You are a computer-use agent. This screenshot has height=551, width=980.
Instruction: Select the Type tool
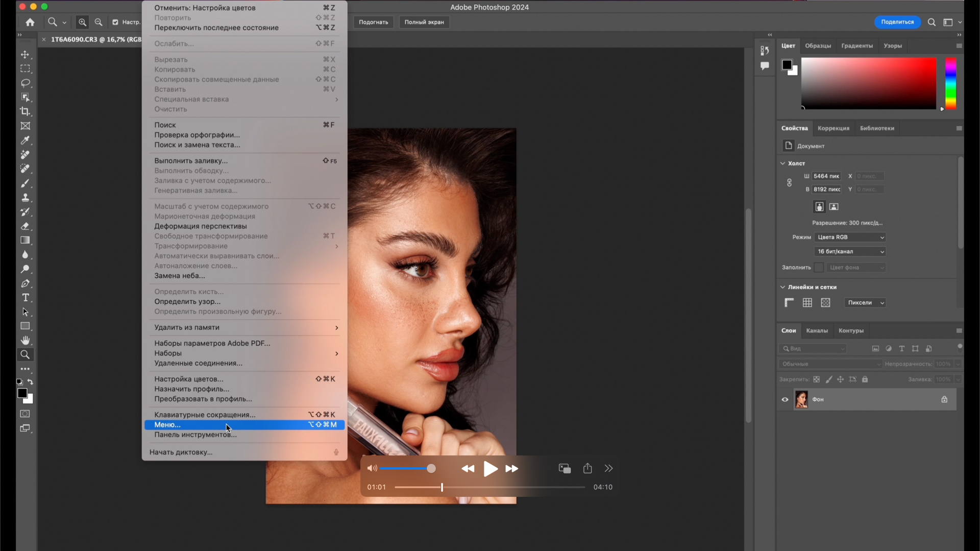click(x=25, y=298)
